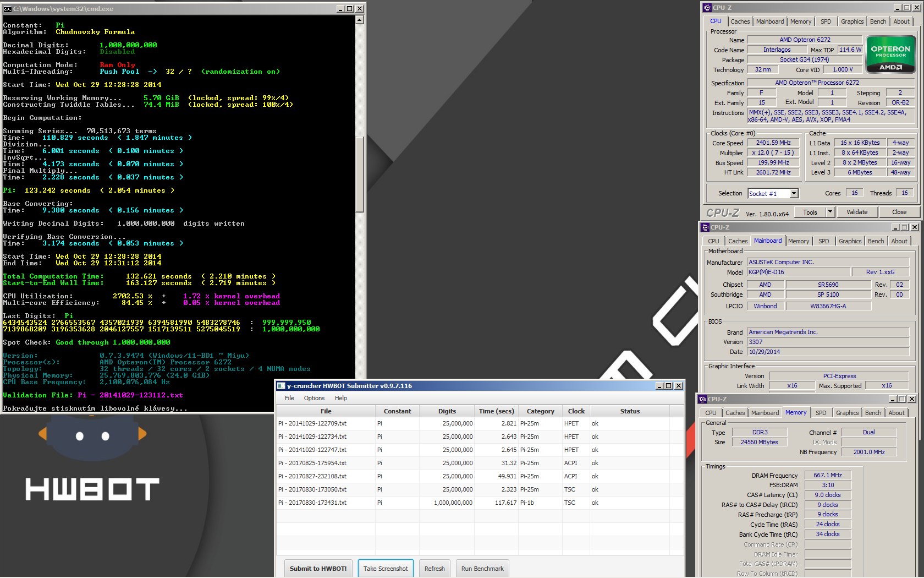Sort by Digits column header
This screenshot has width=924, height=578.
447,411
